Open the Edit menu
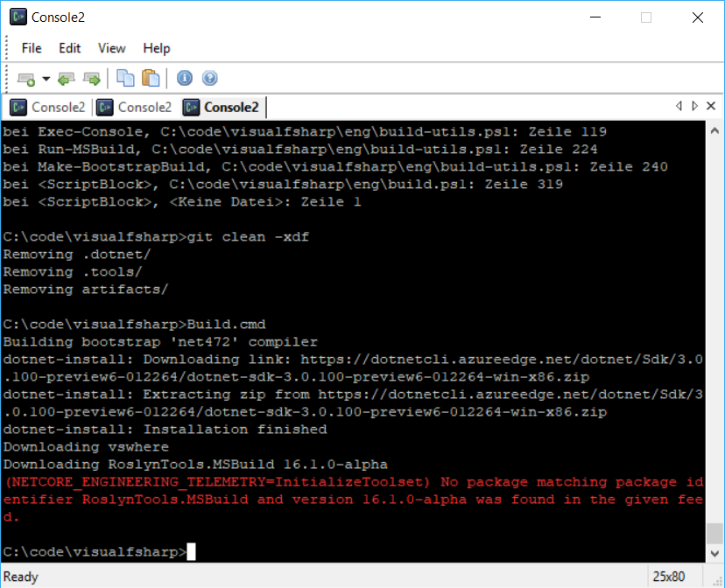The image size is (725, 588). click(x=69, y=48)
